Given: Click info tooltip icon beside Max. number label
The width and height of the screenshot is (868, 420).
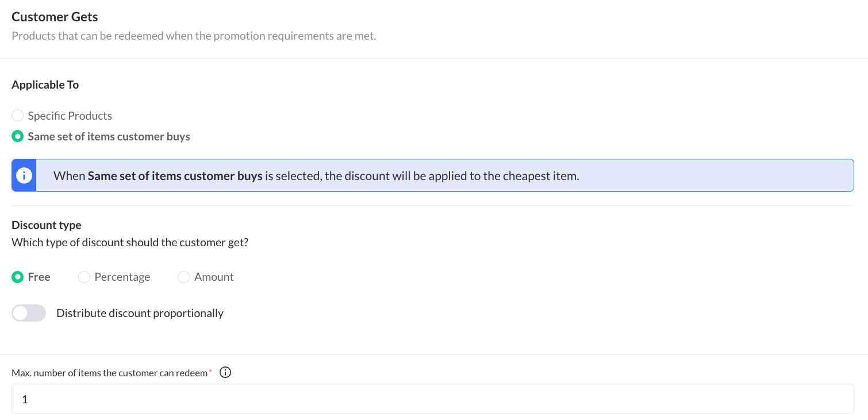Looking at the screenshot, I should (226, 373).
